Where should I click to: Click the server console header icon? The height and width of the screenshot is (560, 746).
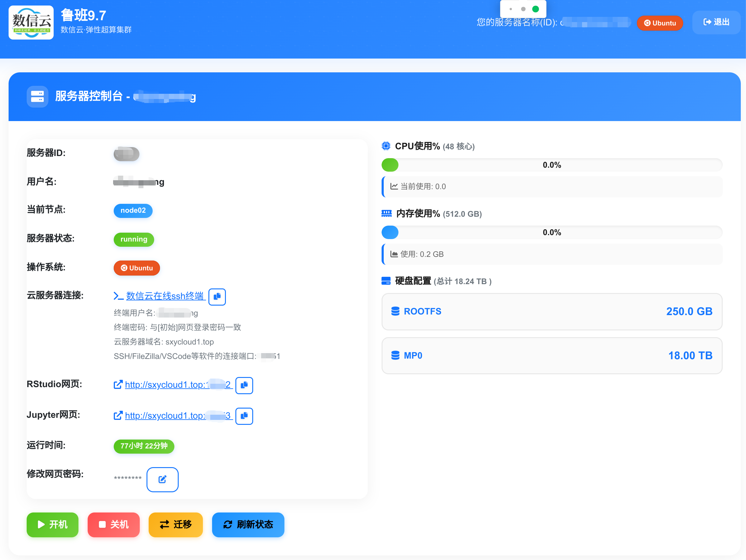point(37,97)
